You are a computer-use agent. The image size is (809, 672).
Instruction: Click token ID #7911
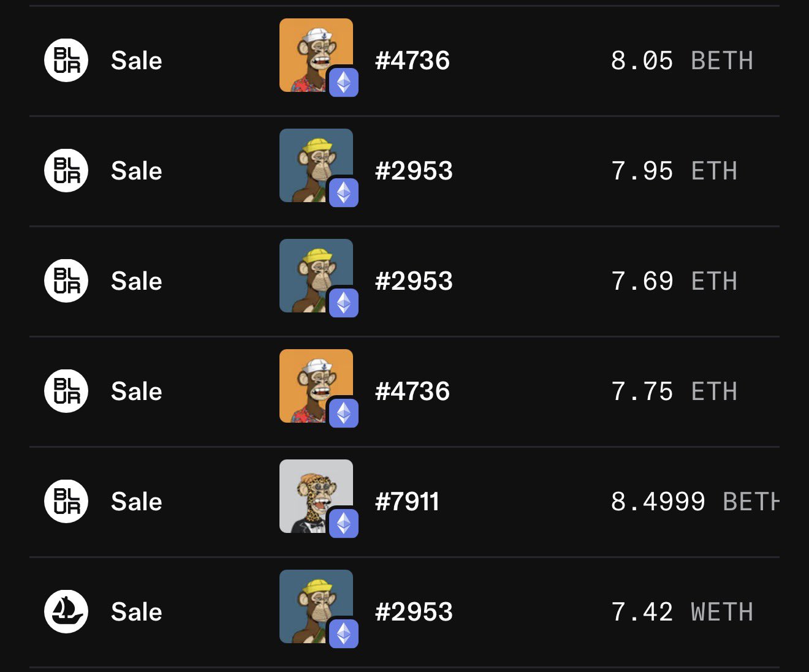(407, 502)
